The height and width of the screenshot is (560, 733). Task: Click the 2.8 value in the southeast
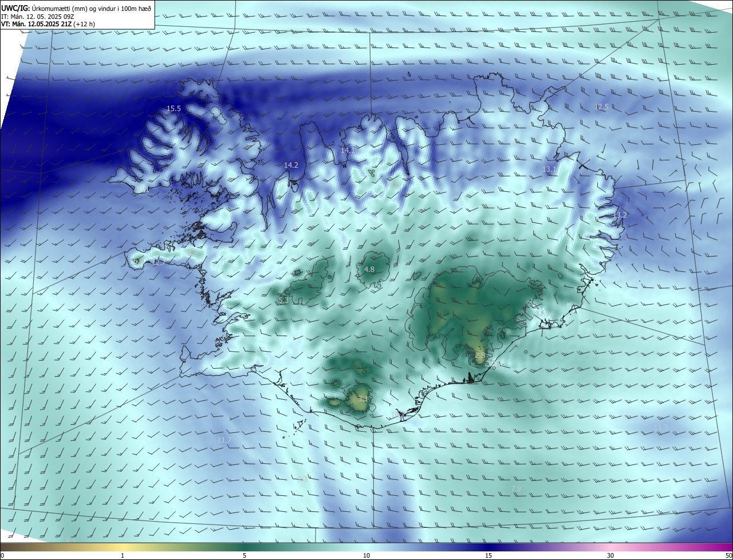[480, 355]
